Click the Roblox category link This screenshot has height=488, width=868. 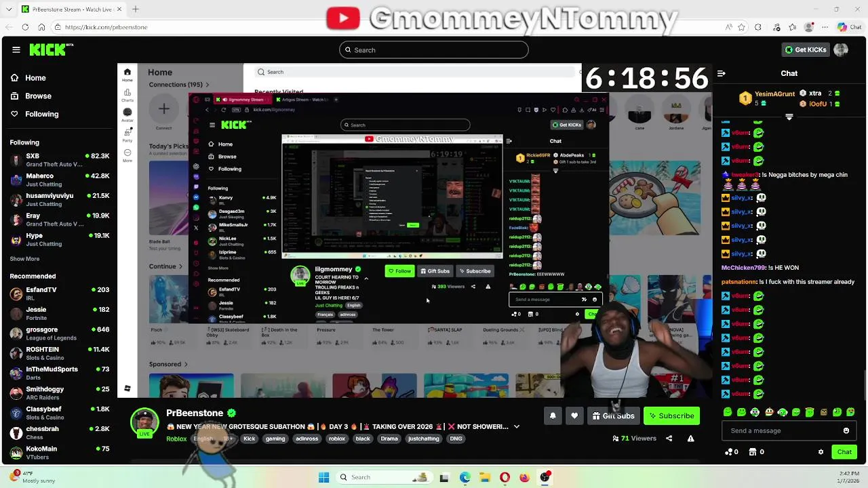point(176,439)
